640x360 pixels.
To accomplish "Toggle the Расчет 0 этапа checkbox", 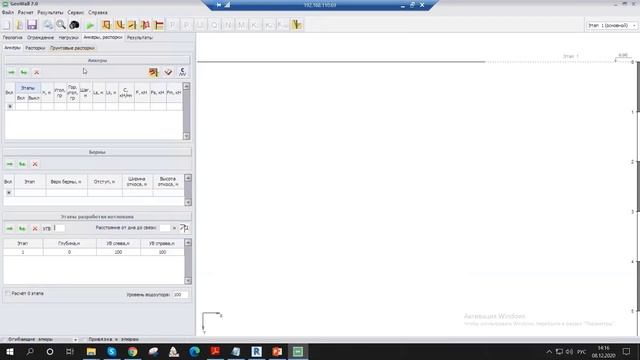I will (x=8, y=293).
